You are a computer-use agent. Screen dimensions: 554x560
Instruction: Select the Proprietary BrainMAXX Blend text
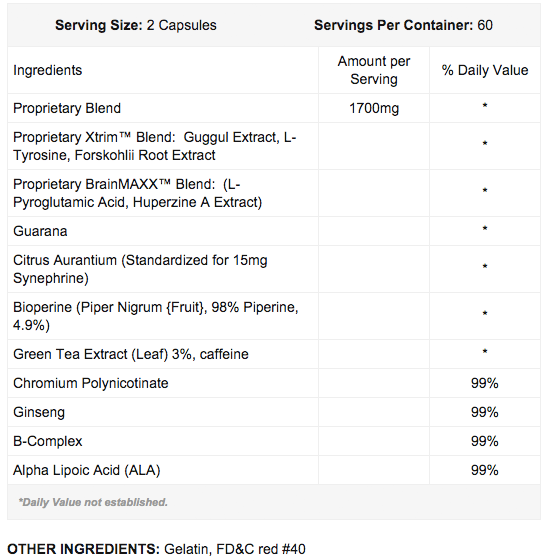[138, 193]
